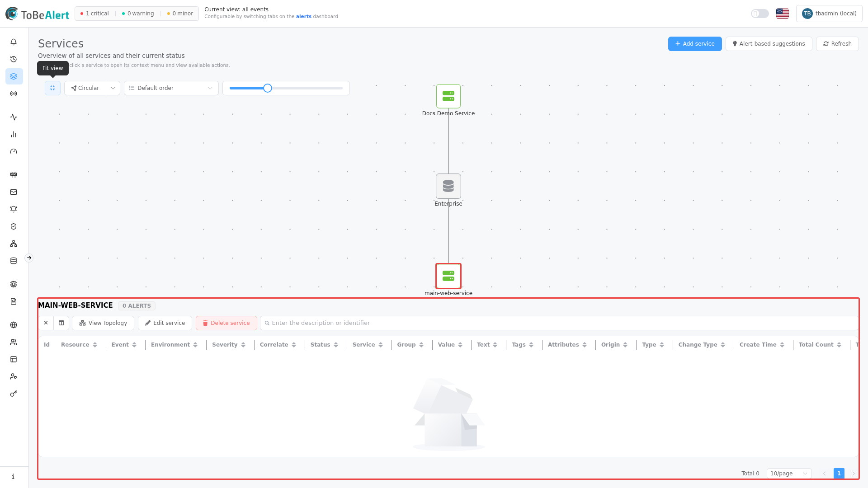The image size is (868, 488).
Task: Open the shield check icon in sidebar
Action: pyautogui.click(x=14, y=226)
